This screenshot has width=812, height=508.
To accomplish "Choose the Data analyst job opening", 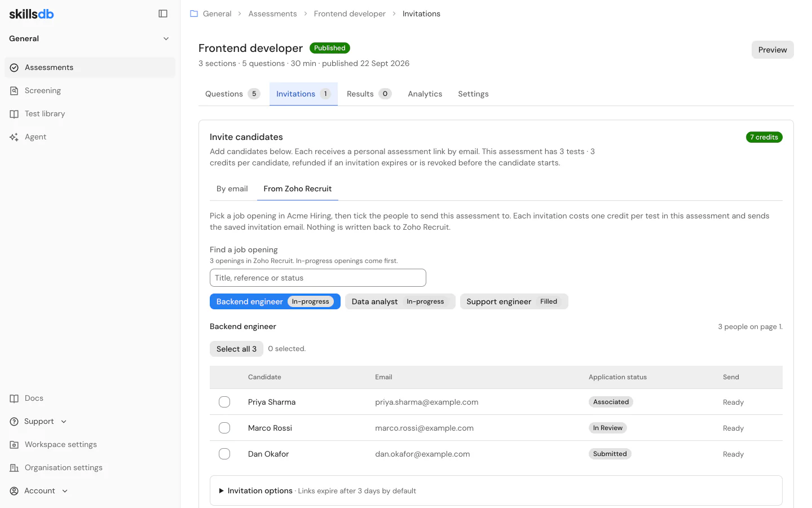I will pyautogui.click(x=400, y=301).
